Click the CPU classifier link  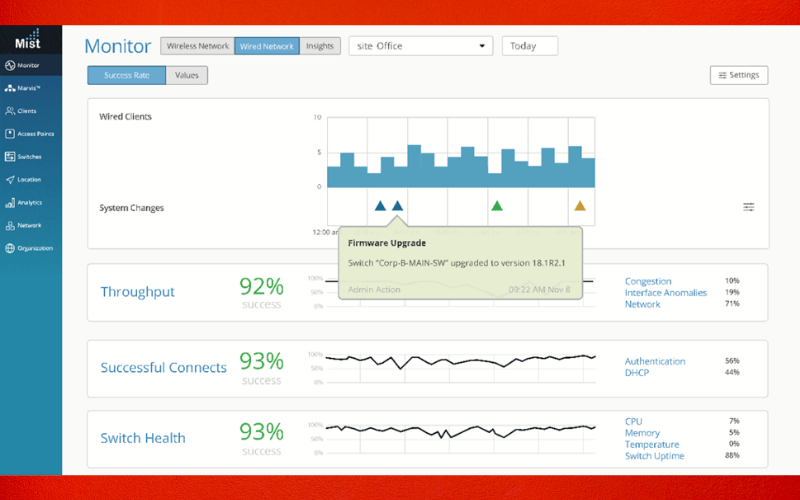click(x=634, y=421)
